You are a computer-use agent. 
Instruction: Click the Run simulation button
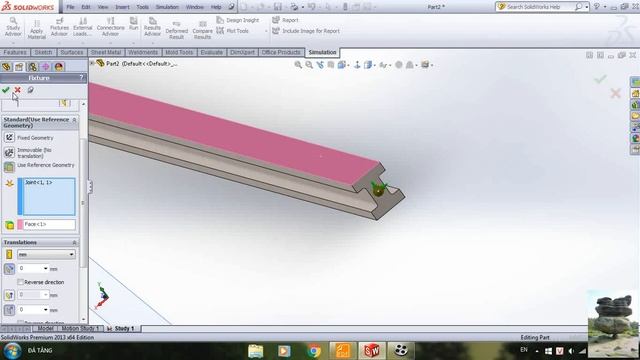pos(133,24)
